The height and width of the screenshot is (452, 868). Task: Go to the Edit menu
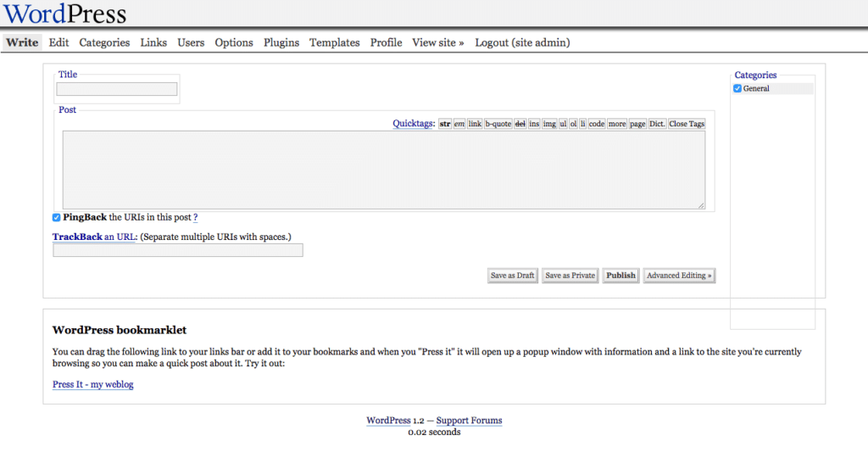click(58, 42)
